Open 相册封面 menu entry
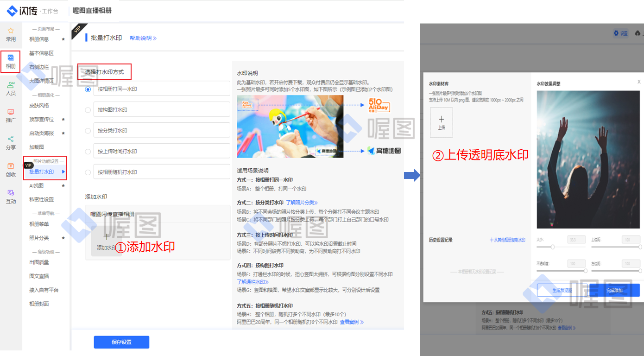 39,304
